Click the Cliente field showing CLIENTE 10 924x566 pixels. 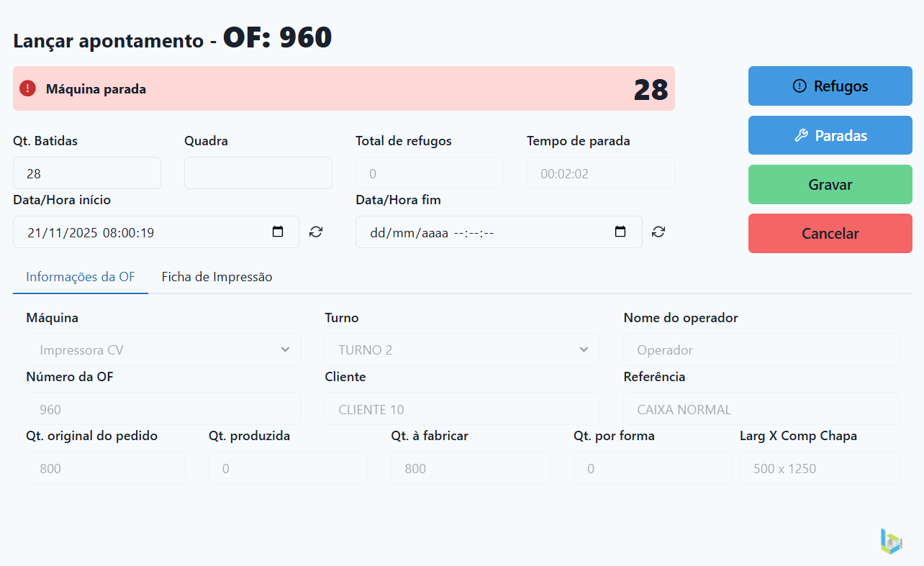(462, 409)
